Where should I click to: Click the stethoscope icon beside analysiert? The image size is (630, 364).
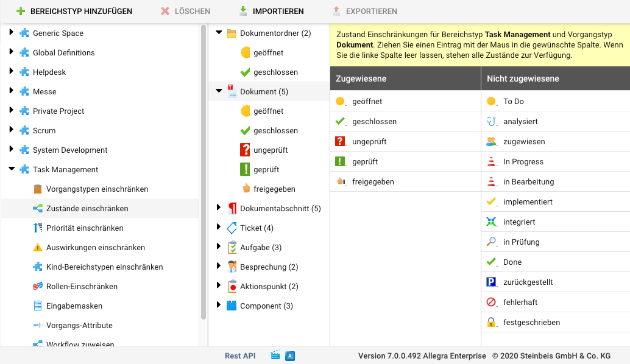492,121
